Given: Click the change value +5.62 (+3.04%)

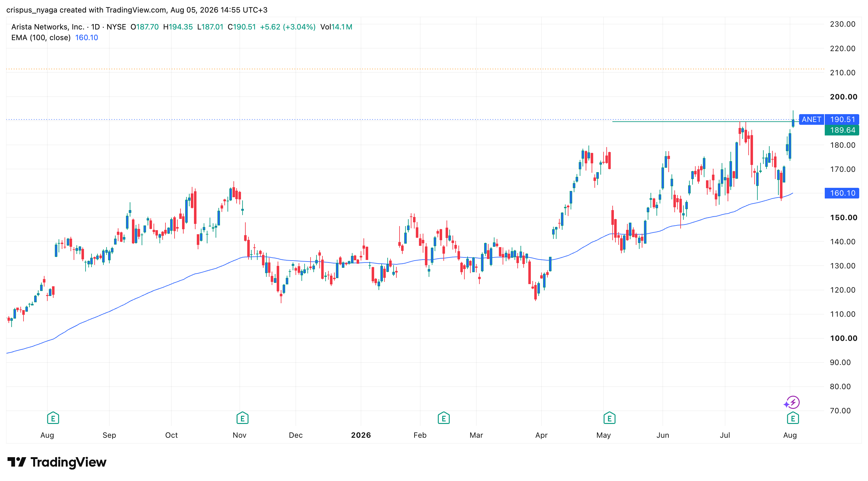Looking at the screenshot, I should pyautogui.click(x=288, y=27).
